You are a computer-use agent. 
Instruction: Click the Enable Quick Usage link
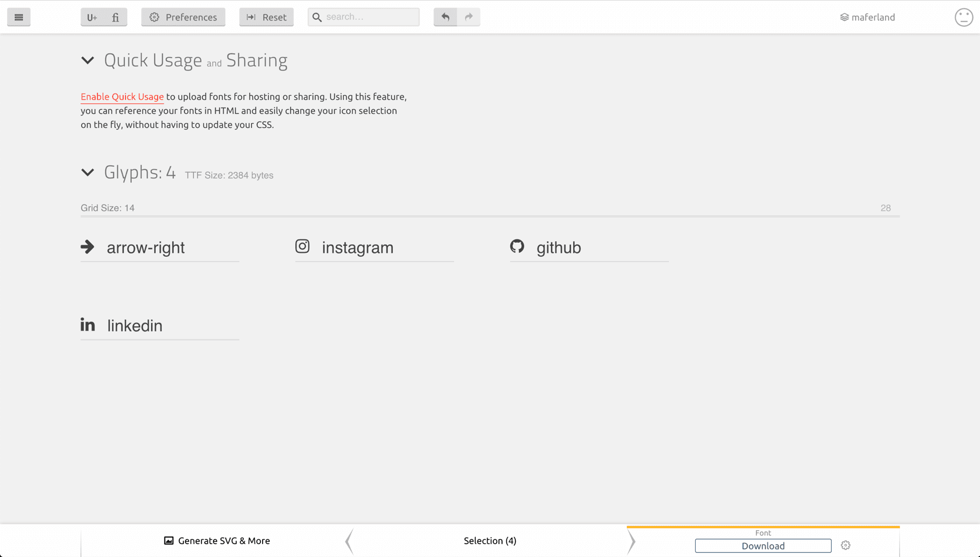click(x=122, y=96)
